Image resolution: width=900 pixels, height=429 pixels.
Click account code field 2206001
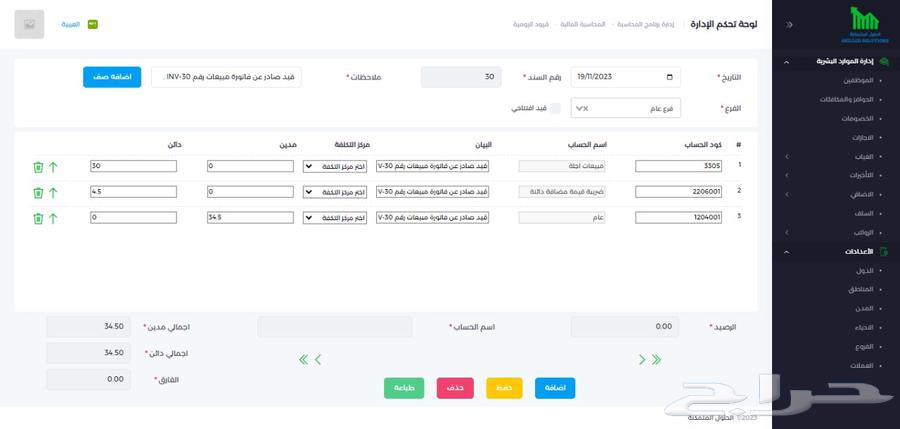point(678,192)
